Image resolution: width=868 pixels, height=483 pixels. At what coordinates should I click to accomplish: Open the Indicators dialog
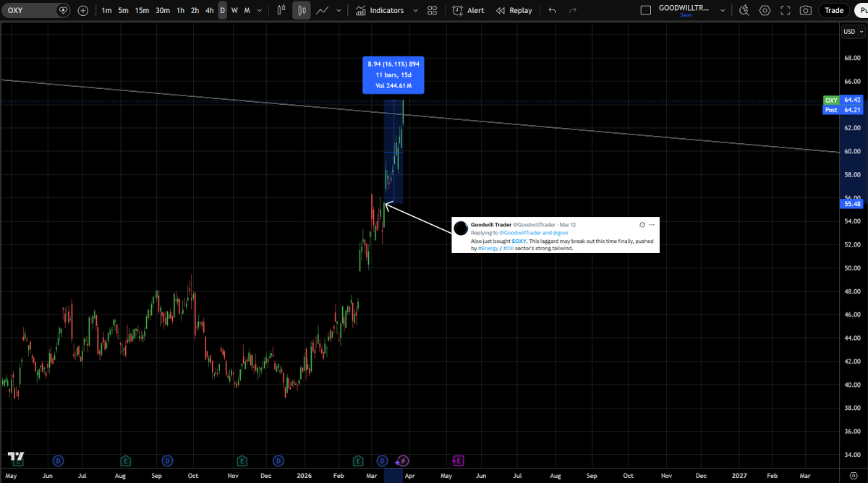(379, 11)
